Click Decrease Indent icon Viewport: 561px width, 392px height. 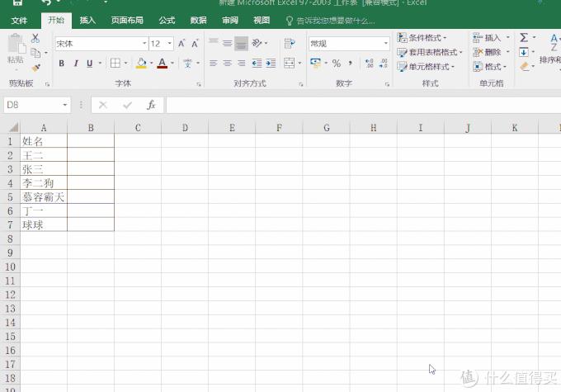click(257, 64)
